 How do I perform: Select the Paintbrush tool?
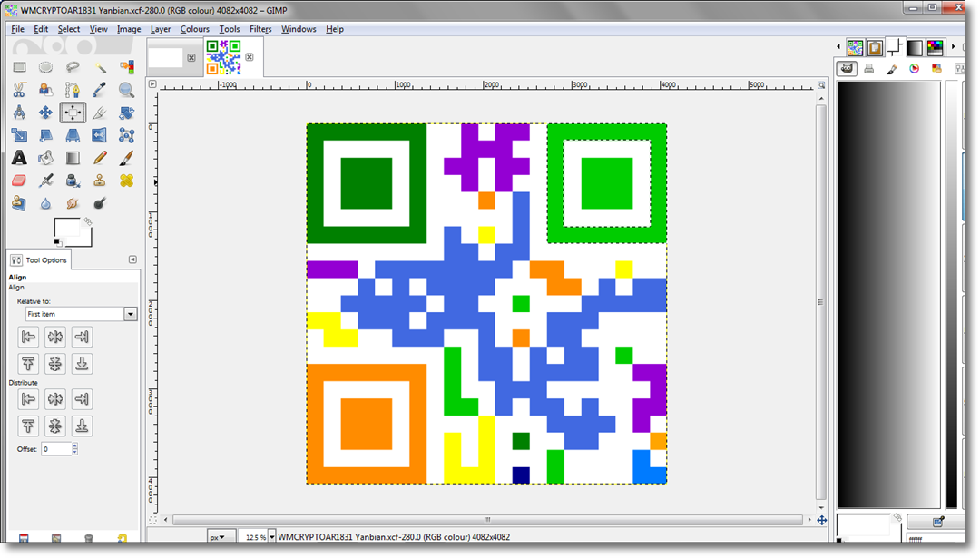point(127,158)
